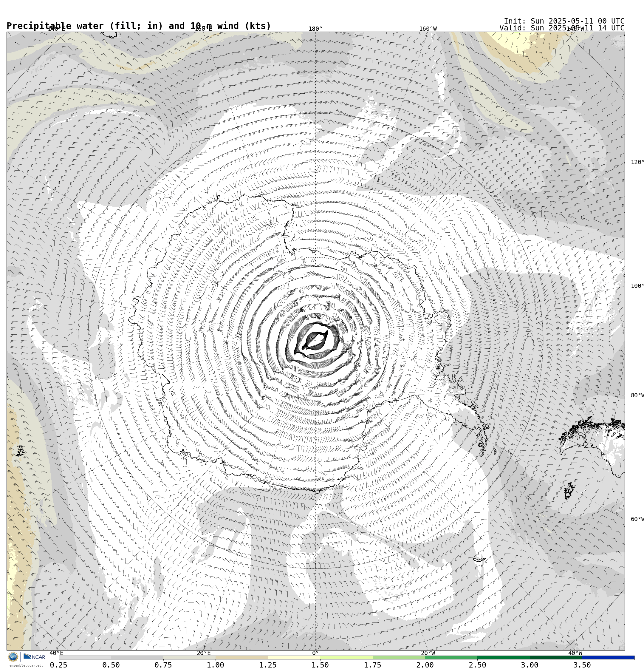The height and width of the screenshot is (669, 644).
Task: Click the colorbar value '1.25'
Action: [x=268, y=665]
